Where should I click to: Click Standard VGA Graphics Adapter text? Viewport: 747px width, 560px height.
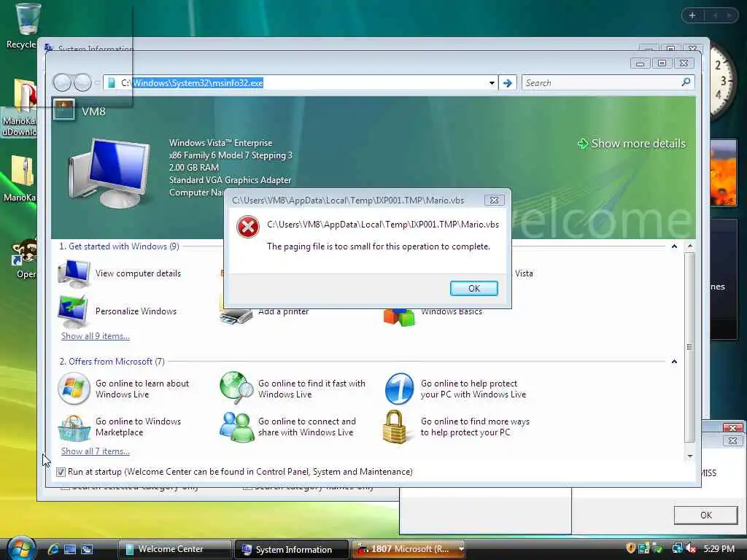[230, 180]
